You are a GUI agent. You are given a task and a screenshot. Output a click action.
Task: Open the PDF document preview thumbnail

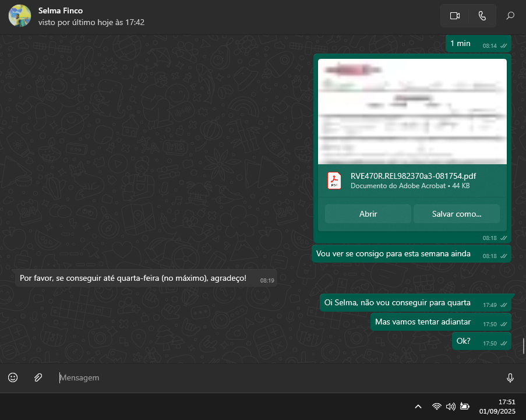(x=412, y=111)
